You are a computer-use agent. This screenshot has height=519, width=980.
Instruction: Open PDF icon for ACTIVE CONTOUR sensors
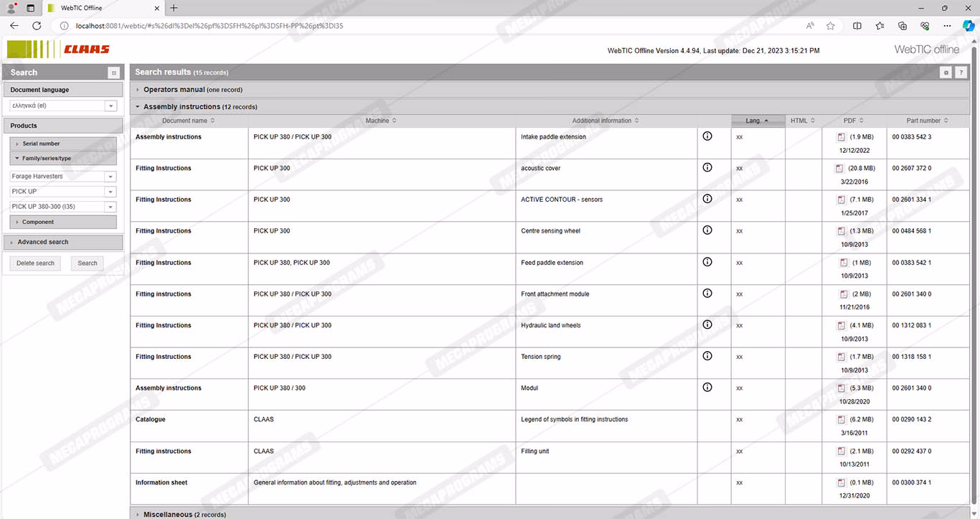(842, 200)
